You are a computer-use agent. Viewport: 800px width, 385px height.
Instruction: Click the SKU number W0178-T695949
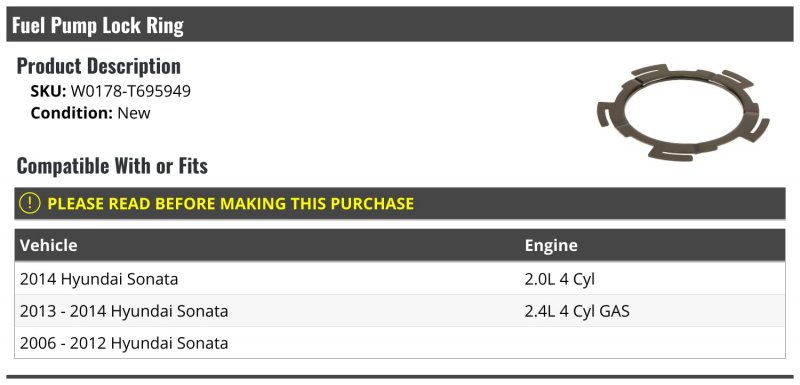pos(131,91)
